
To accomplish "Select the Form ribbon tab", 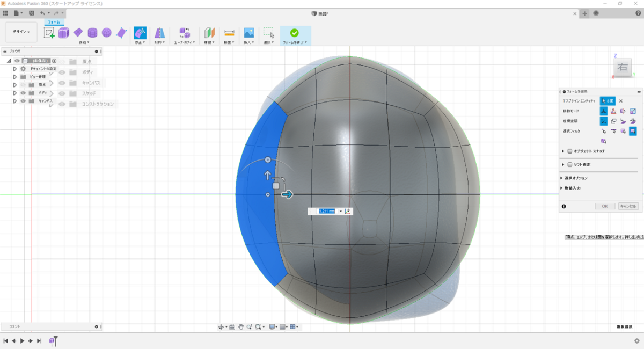I will click(54, 22).
